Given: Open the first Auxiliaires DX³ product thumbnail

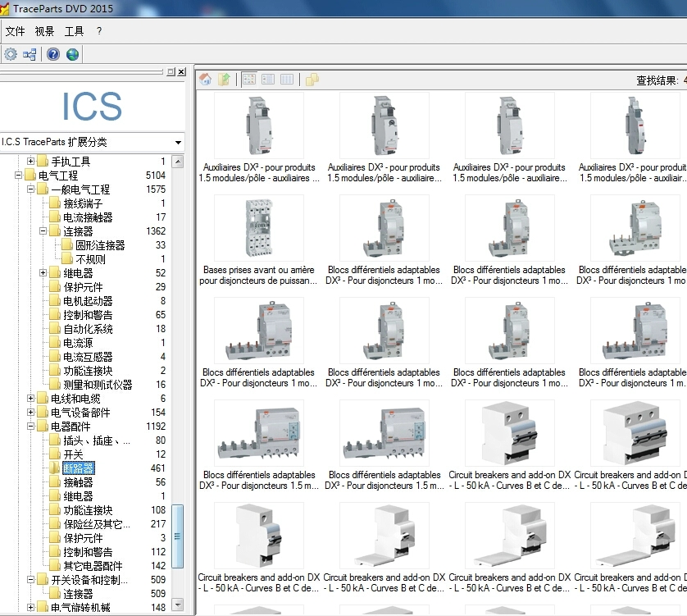Looking at the screenshot, I should (258, 125).
